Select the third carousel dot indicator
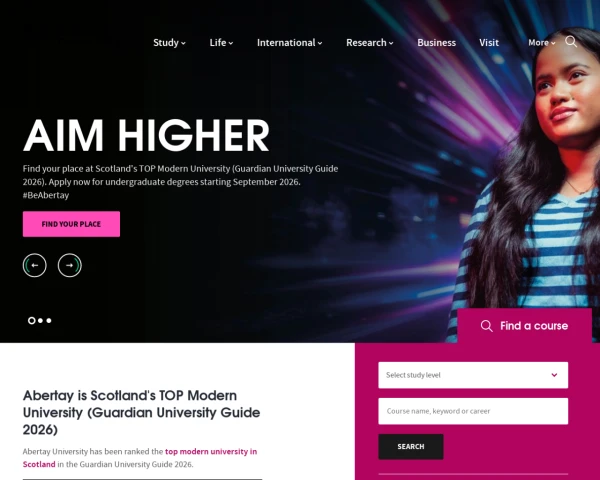Viewport: 600px width, 480px height. (49, 321)
